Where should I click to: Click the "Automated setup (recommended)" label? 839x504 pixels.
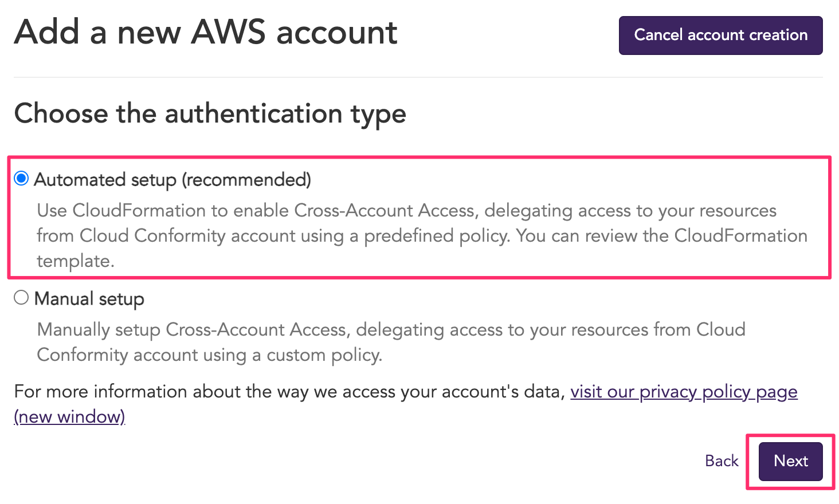pyautogui.click(x=172, y=180)
